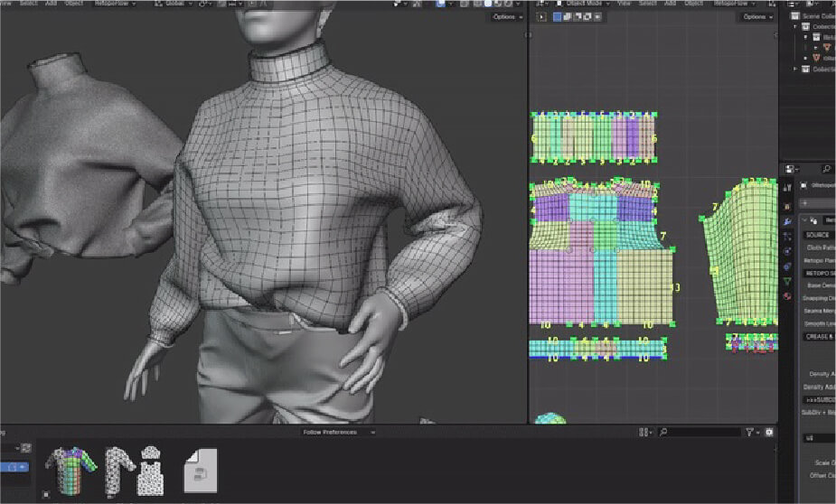Click the Properties editor search icon
The width and height of the screenshot is (836, 504).
(827, 168)
